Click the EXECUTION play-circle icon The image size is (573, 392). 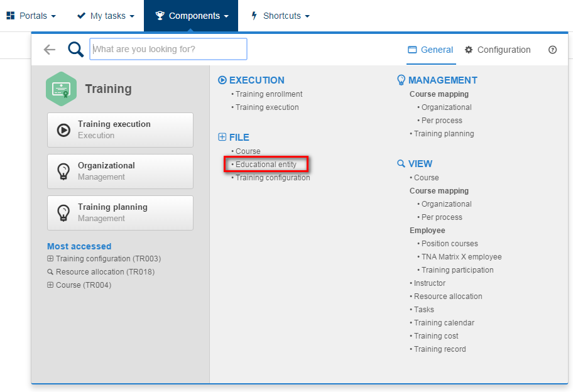pyautogui.click(x=222, y=80)
